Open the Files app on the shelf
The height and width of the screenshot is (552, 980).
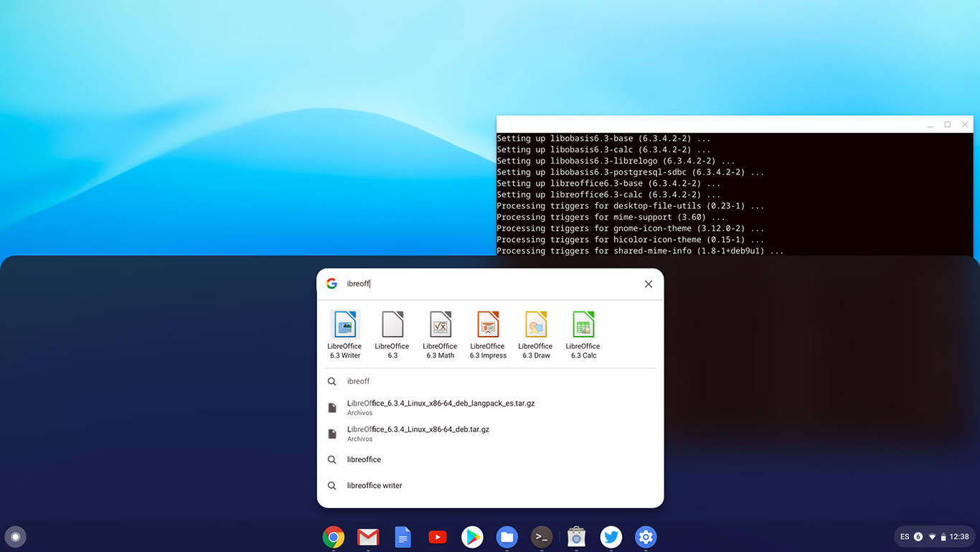pyautogui.click(x=507, y=536)
